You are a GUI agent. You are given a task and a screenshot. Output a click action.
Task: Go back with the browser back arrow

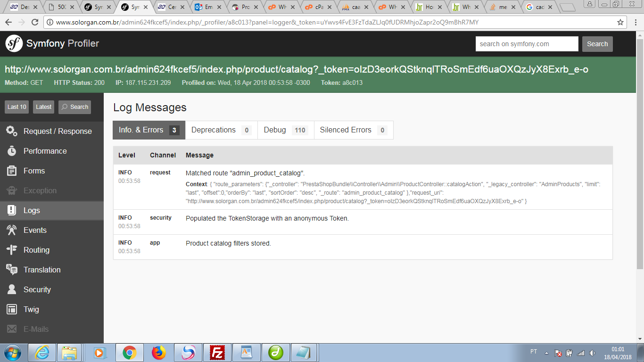coord(9,22)
